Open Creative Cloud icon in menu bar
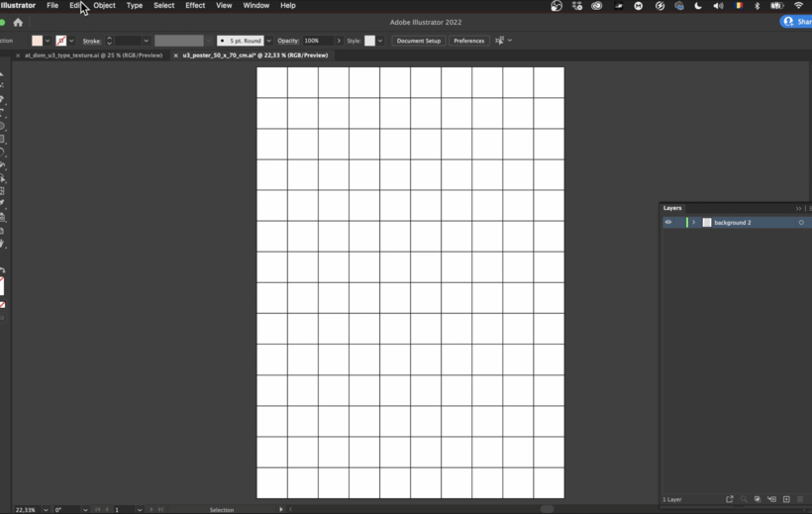 (596, 6)
